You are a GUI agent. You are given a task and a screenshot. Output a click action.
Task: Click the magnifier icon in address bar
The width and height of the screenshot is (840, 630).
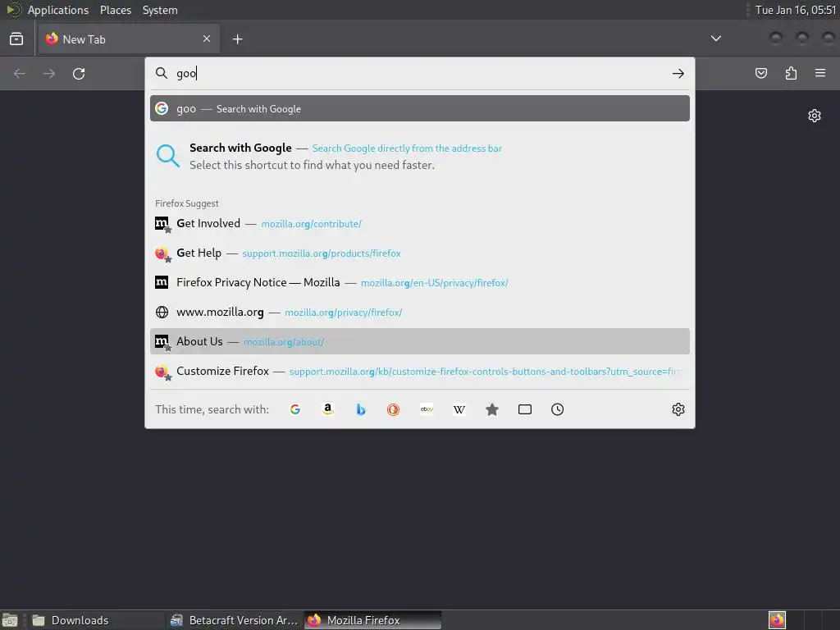[162, 73]
